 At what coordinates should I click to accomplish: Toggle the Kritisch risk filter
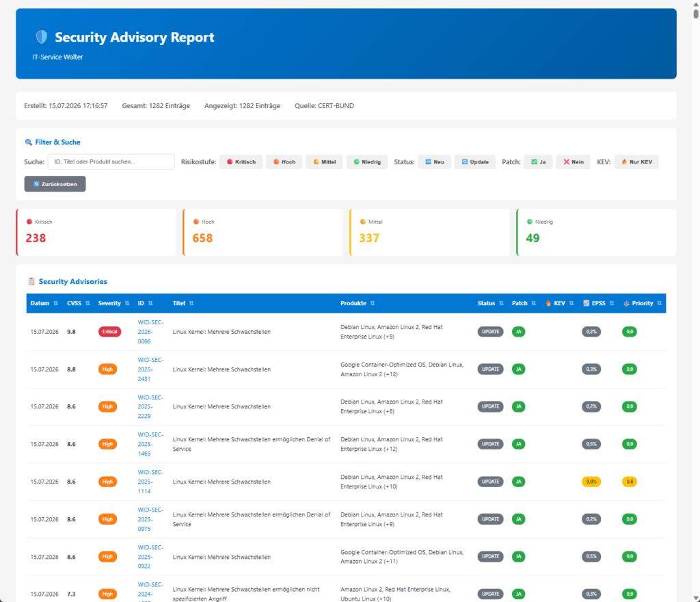(x=241, y=161)
